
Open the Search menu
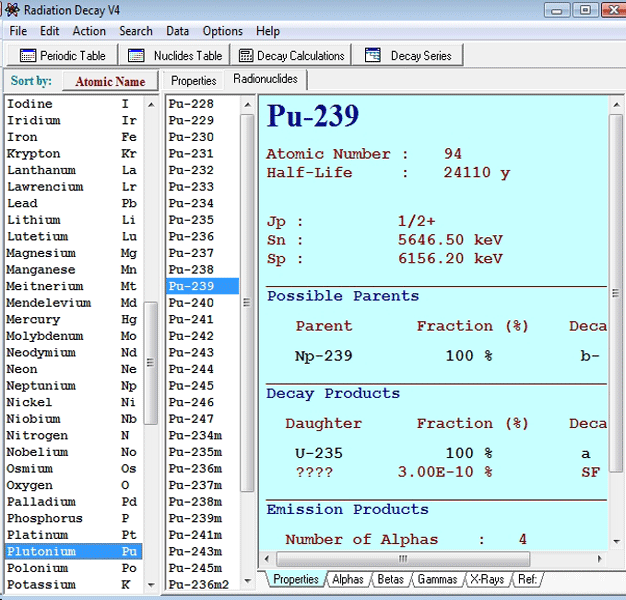(x=136, y=31)
